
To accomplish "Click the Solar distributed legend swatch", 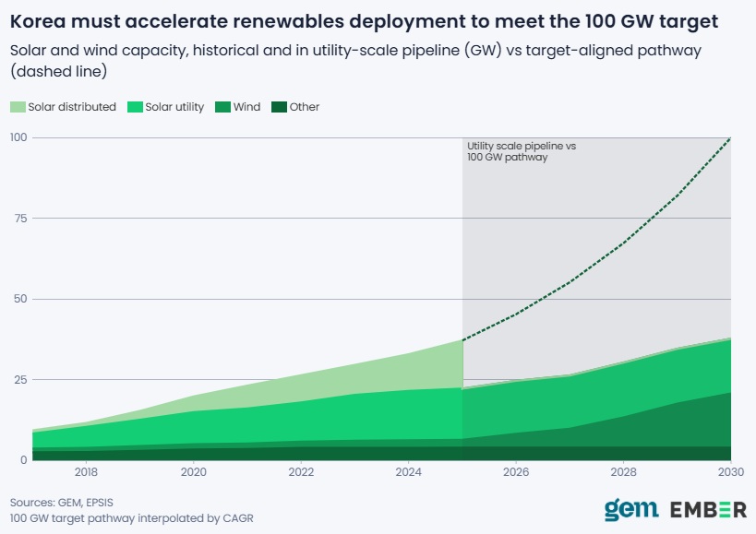I will pos(18,107).
